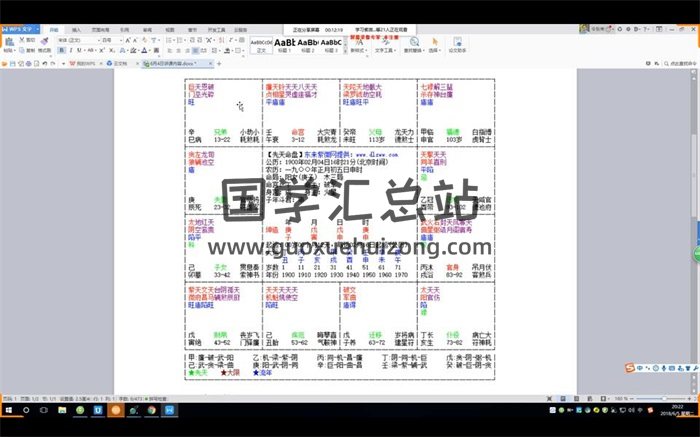This screenshot has height=437, width=700.
Task: Toggle center alignment button
Action: pos(179,50)
